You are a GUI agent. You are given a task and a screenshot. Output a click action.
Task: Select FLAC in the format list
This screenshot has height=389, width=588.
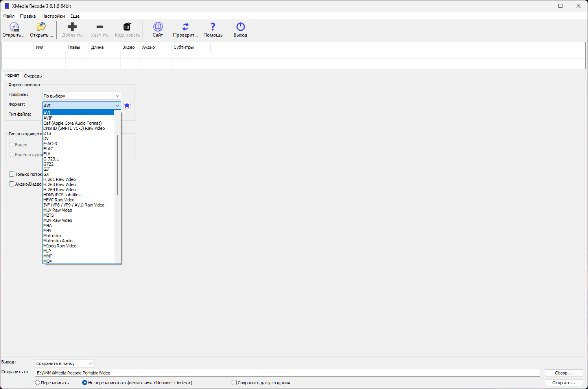[78, 149]
